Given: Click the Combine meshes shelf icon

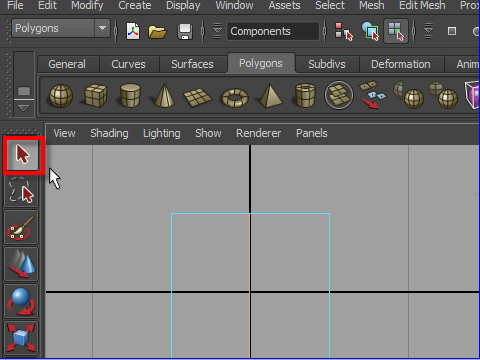Looking at the screenshot, I should (339, 95).
